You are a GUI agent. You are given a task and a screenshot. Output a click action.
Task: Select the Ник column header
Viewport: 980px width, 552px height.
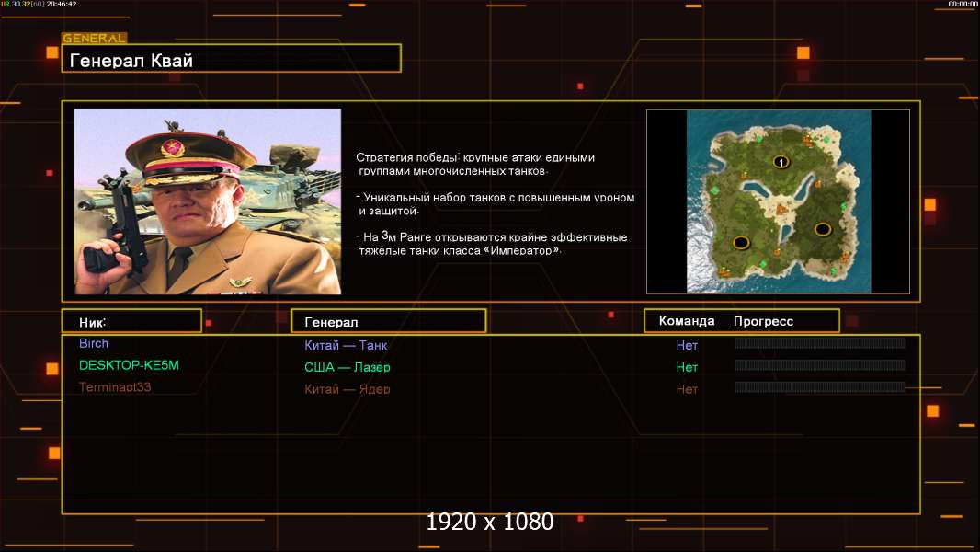131,321
